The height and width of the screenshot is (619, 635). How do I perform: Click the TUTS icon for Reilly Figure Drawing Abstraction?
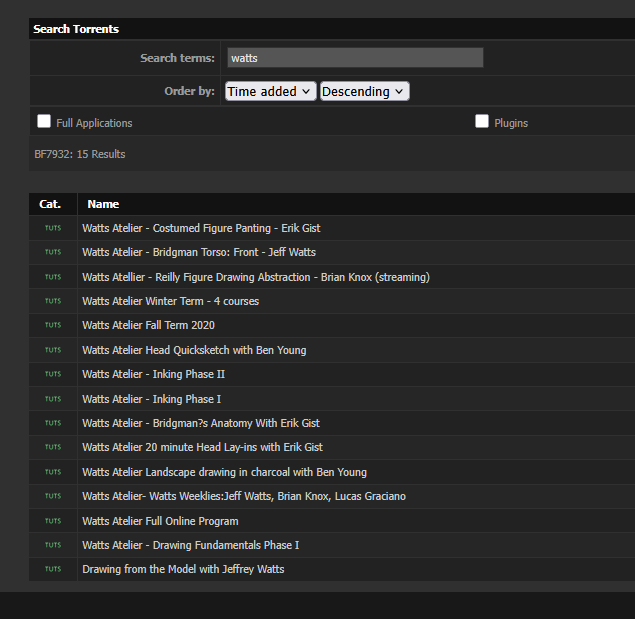click(x=53, y=277)
